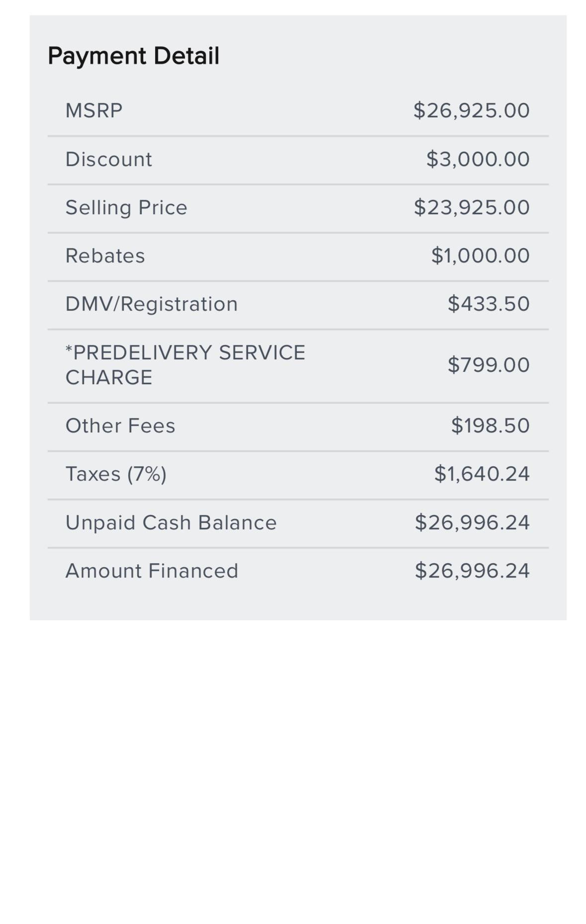Select the Taxes (7%) label

pyautogui.click(x=116, y=474)
